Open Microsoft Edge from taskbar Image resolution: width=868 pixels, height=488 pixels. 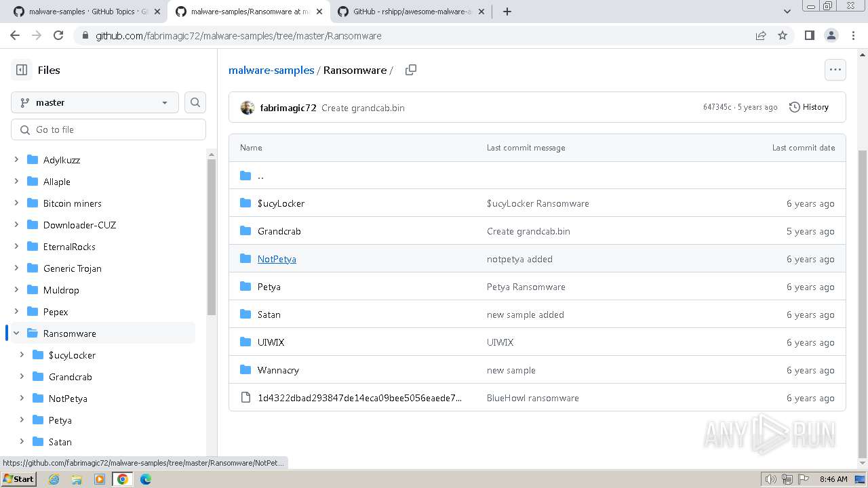pyautogui.click(x=146, y=479)
